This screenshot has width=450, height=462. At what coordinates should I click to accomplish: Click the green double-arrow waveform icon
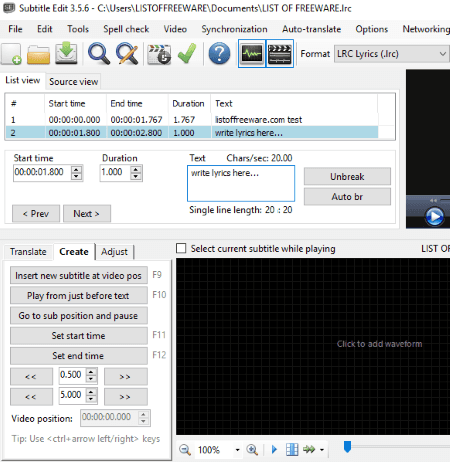pyautogui.click(x=309, y=449)
